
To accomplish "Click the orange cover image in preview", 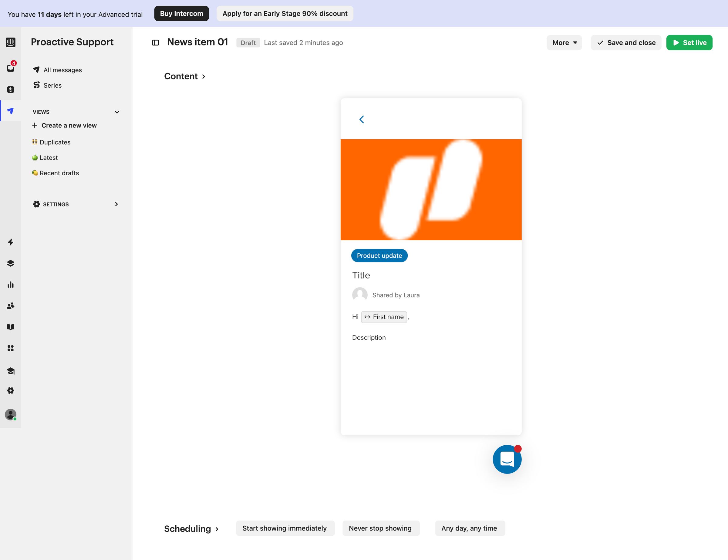I will tap(431, 190).
